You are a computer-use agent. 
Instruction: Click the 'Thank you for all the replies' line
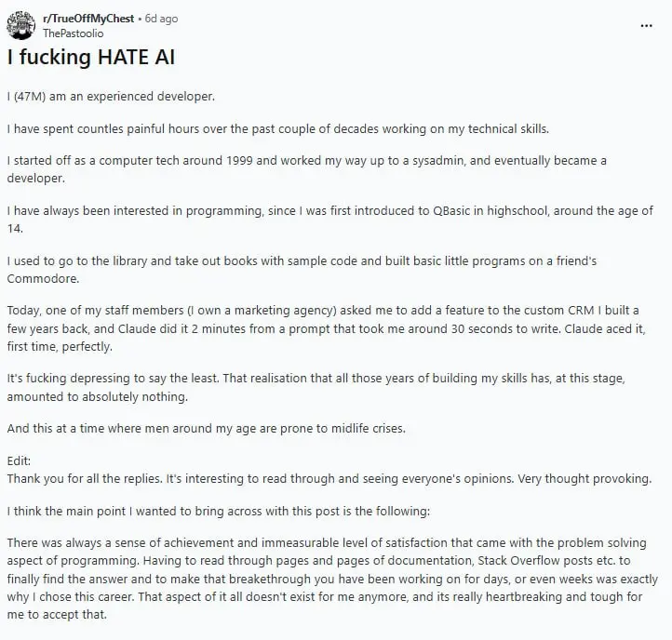point(329,478)
